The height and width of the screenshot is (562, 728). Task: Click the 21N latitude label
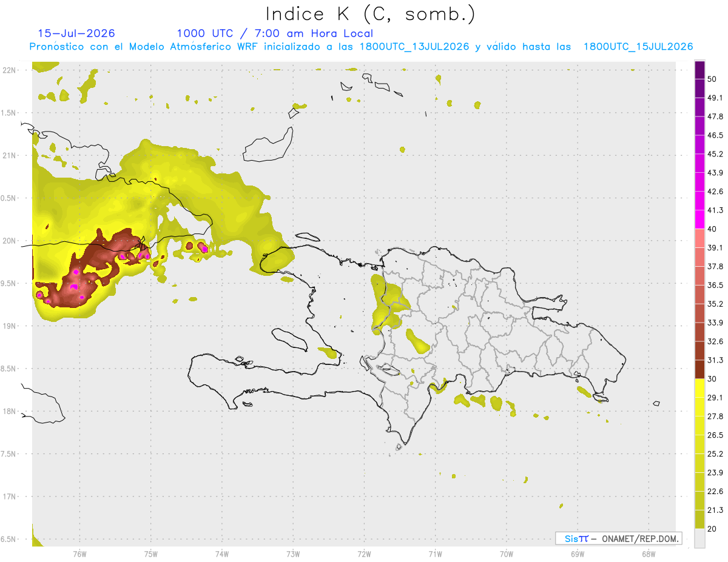click(10, 156)
